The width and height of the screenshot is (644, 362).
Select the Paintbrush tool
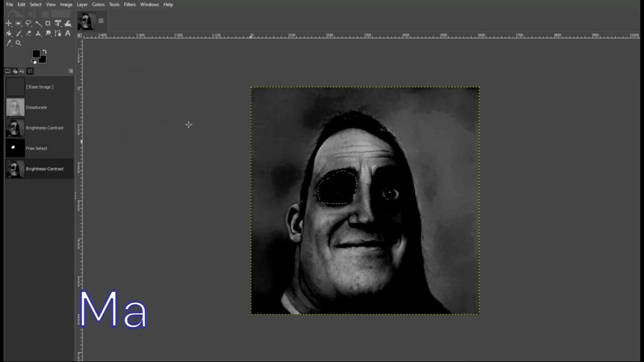click(19, 33)
